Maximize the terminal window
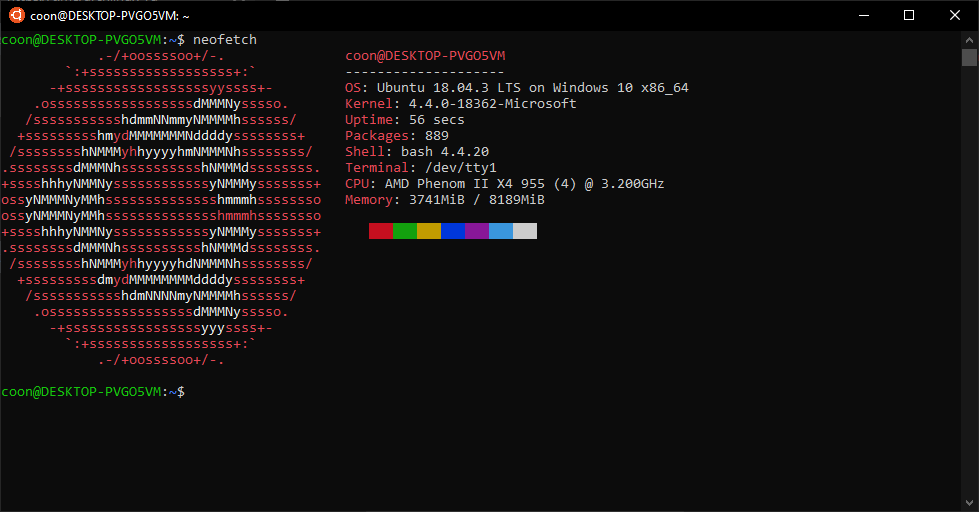979x512 pixels. pos(909,15)
